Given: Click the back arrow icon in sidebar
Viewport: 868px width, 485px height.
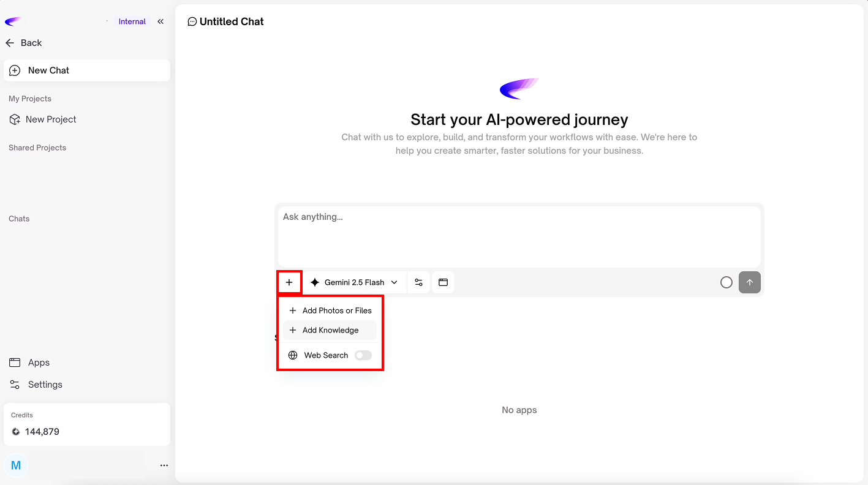Looking at the screenshot, I should pos(10,43).
